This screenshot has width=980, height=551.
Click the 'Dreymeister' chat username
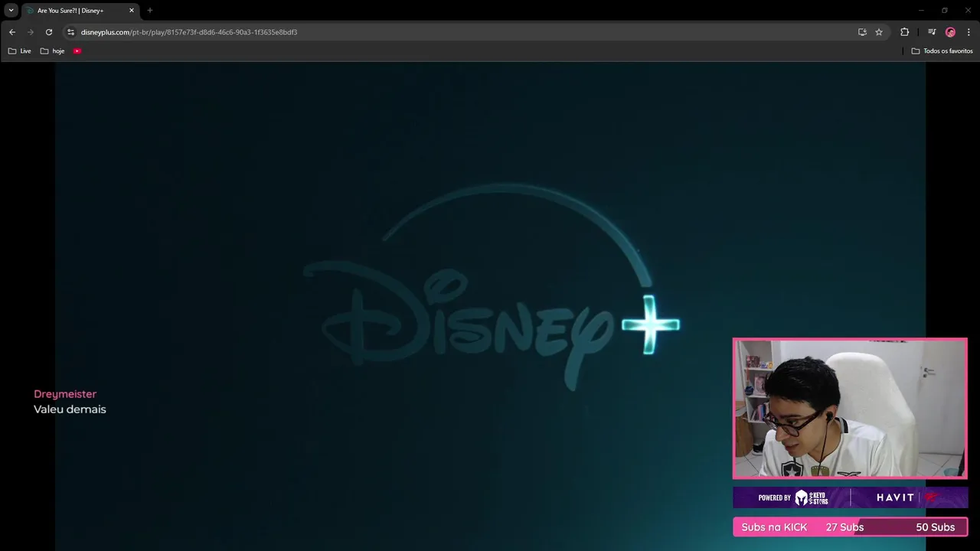pyautogui.click(x=65, y=394)
